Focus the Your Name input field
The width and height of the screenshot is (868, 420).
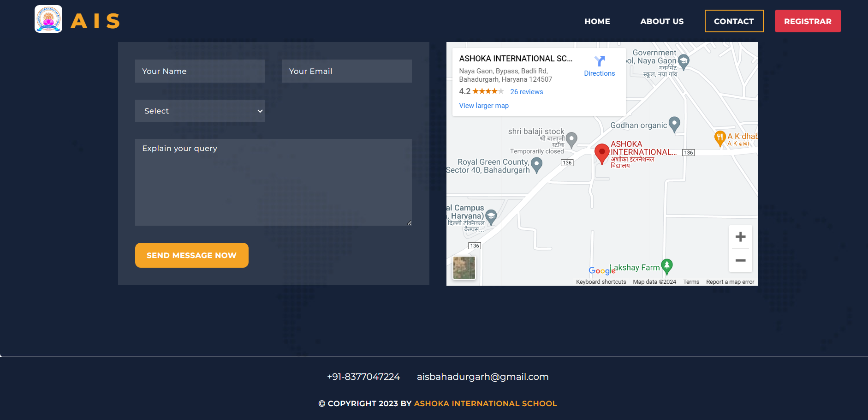(x=200, y=71)
